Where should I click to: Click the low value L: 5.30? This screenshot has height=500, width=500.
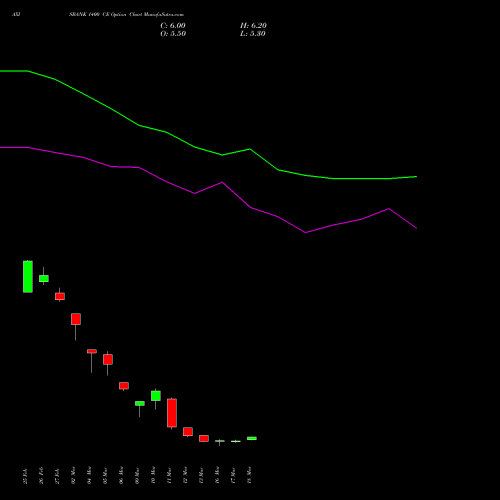[253, 34]
